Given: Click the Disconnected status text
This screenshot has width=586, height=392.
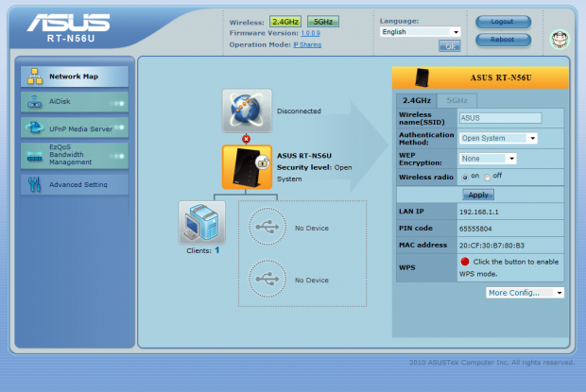Looking at the screenshot, I should (x=299, y=111).
